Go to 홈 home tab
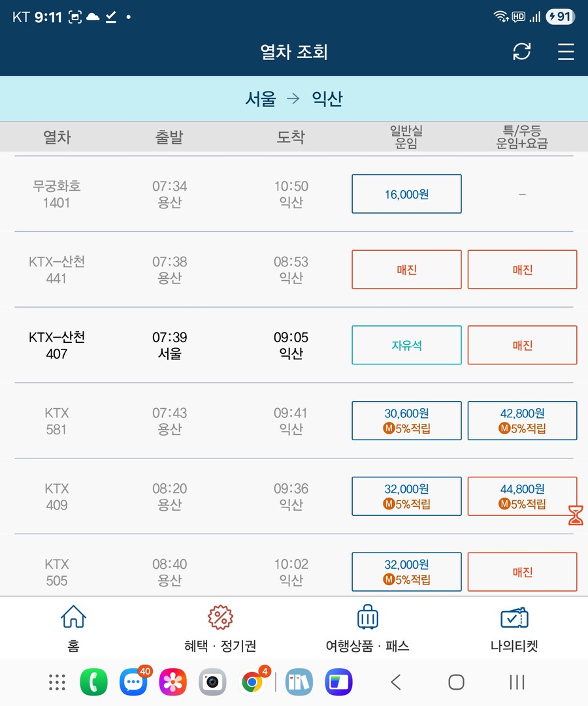This screenshot has width=588, height=706. (x=73, y=628)
